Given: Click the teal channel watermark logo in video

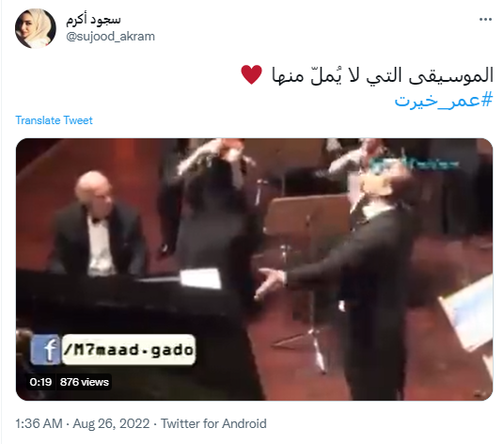Looking at the screenshot, I should [415, 164].
